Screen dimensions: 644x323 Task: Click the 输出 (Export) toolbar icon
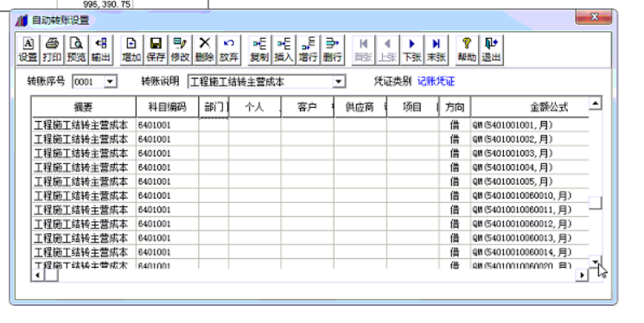[100, 50]
